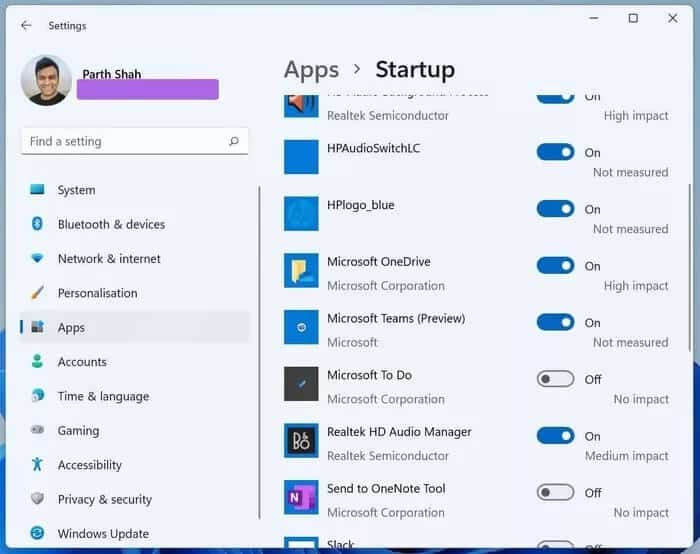Open Time & language settings
Viewport: 700px width, 554px height.
pyautogui.click(x=134, y=396)
